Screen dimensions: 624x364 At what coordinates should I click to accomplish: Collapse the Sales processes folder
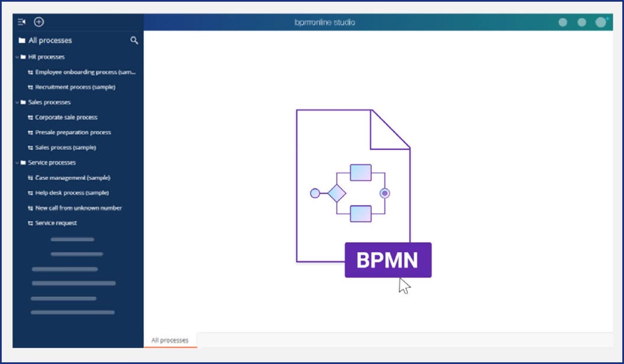[x=17, y=102]
